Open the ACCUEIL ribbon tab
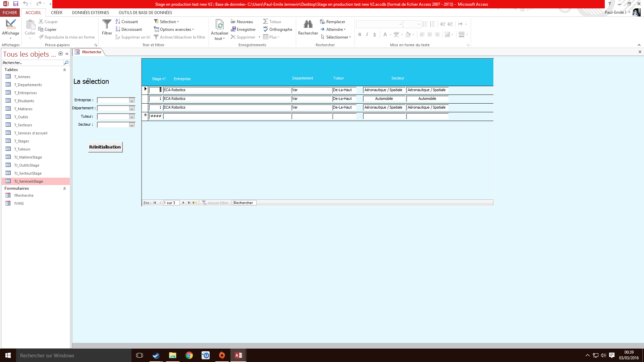The height and width of the screenshot is (362, 644). (33, 12)
